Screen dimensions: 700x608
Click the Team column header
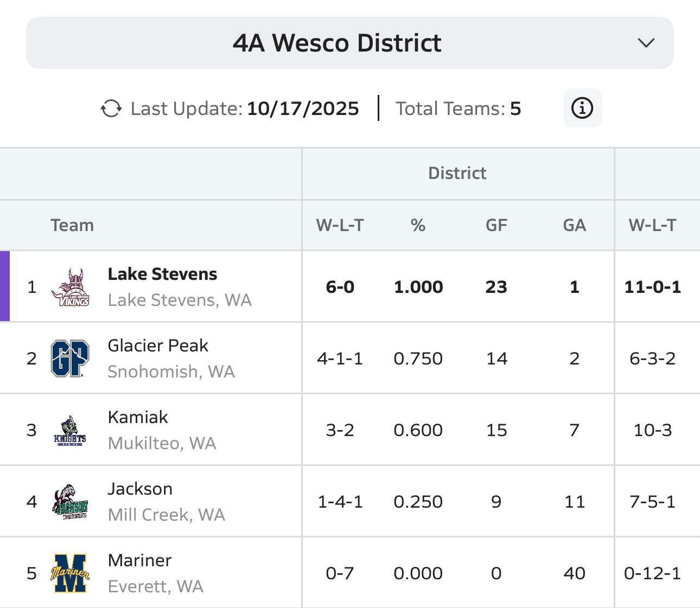(x=72, y=226)
